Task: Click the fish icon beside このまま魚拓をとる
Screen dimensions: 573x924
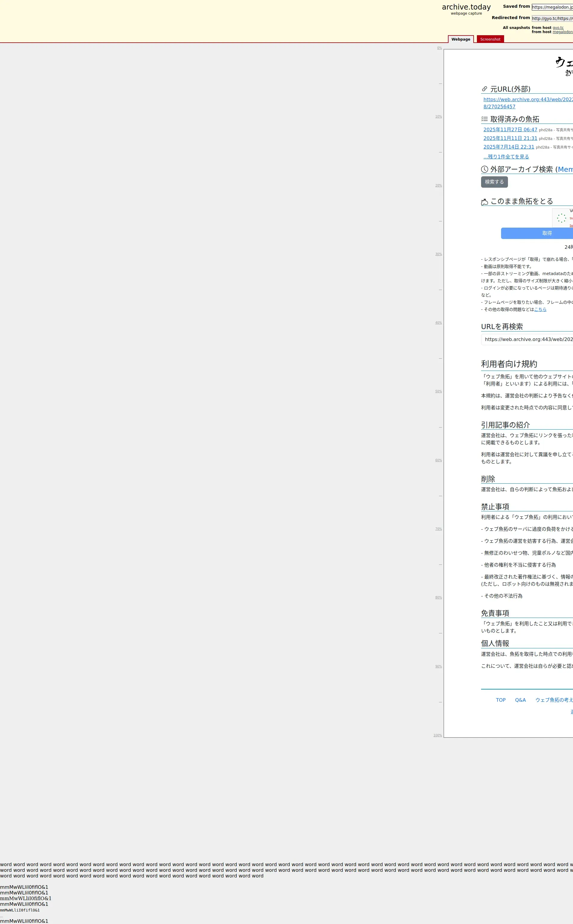Action: pyautogui.click(x=484, y=202)
